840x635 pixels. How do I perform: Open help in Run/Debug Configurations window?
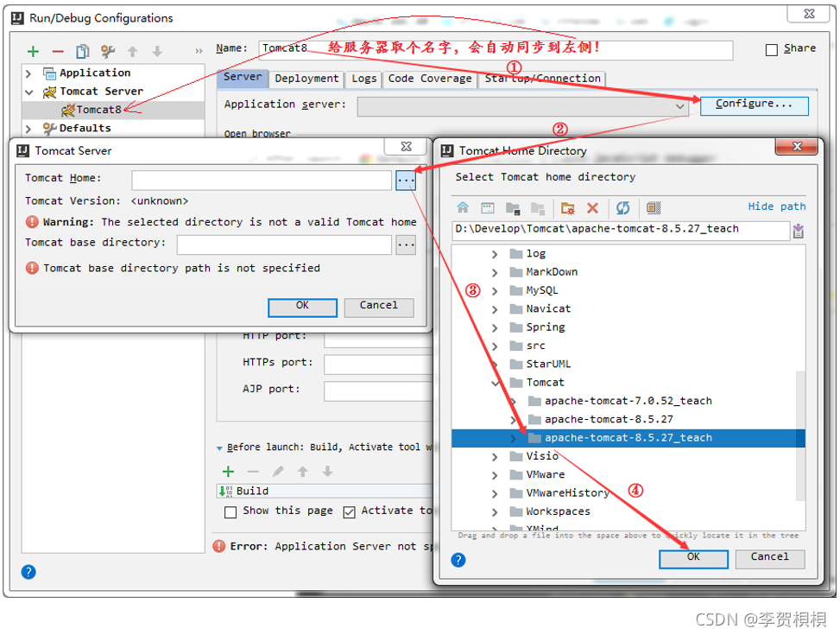coord(28,572)
